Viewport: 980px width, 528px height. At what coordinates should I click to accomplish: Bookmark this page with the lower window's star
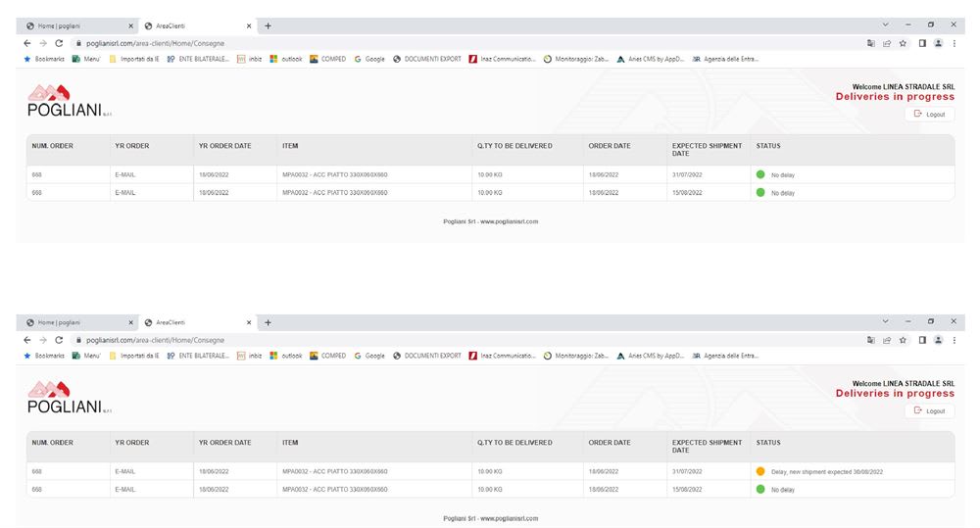tap(903, 340)
